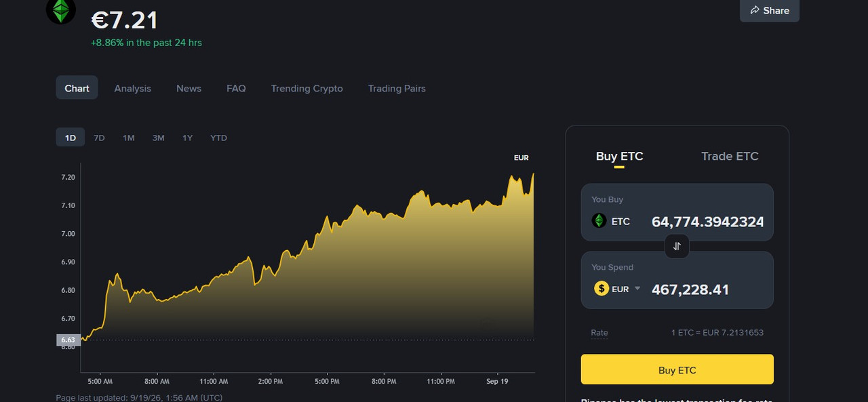Screen dimensions: 868x402
Task: Click the ETC amount input field
Action: pyautogui.click(x=707, y=222)
